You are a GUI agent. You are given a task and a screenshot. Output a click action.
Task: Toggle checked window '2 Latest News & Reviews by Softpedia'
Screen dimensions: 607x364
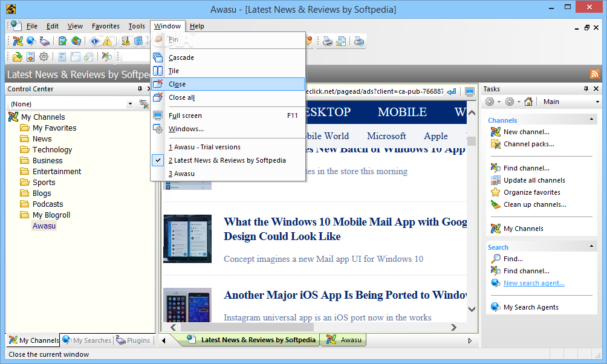(x=227, y=160)
